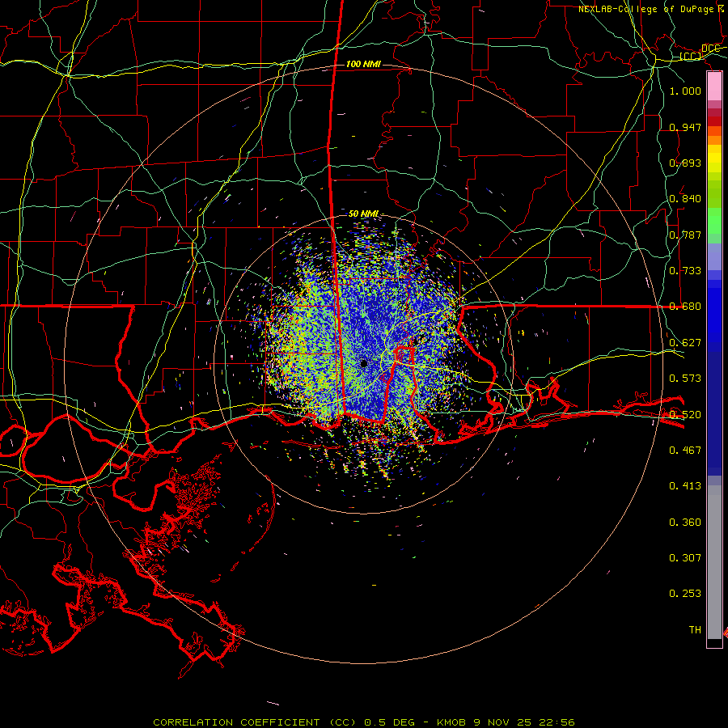The height and width of the screenshot is (728, 728).
Task: Select the 0.573 legend value
Action: [x=685, y=379]
